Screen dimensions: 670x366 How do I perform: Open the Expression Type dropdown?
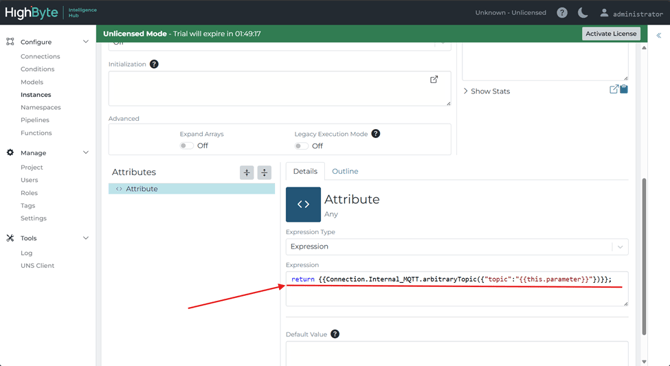coord(457,246)
